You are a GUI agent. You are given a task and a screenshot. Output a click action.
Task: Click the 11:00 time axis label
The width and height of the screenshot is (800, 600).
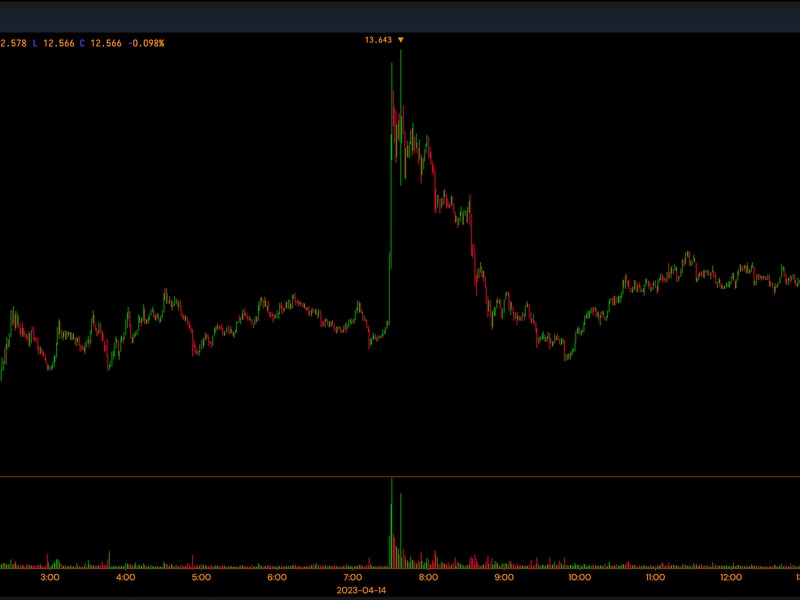coord(655,577)
